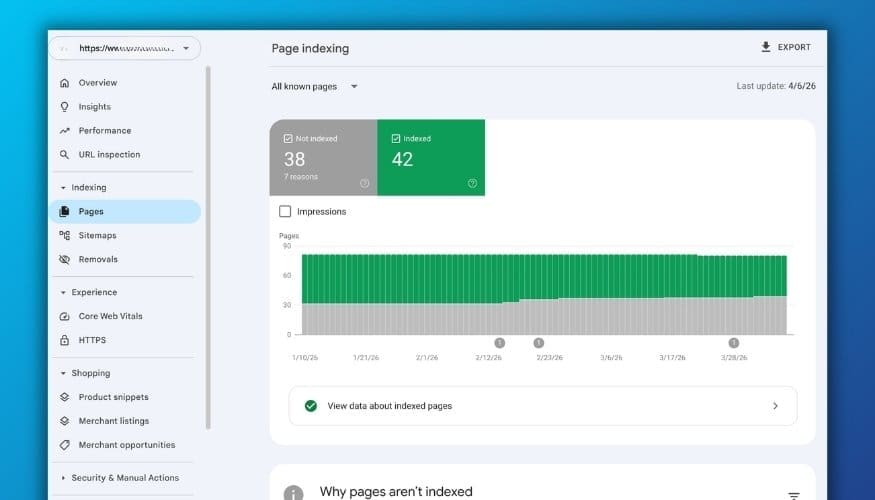
Task: Click the 1/10/26 axis date label
Action: coord(305,358)
